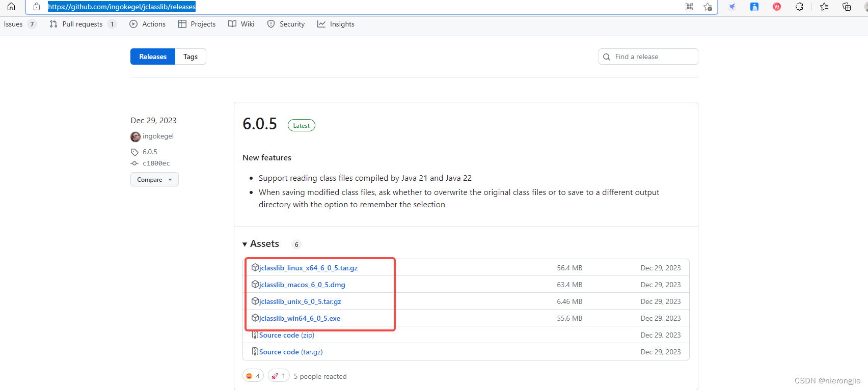Viewport: 868px width, 390px height.
Task: Click the 56.4 MB size cell
Action: [x=569, y=268]
